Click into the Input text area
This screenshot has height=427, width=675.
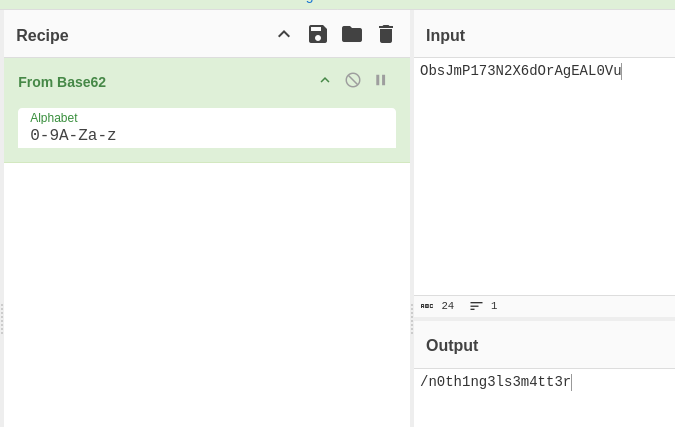pyautogui.click(x=545, y=180)
